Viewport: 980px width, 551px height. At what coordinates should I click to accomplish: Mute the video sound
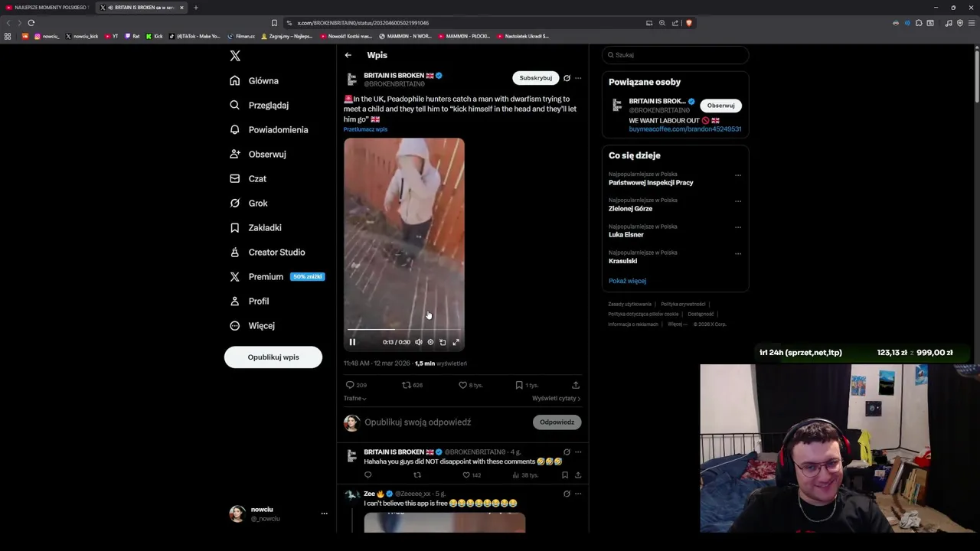tap(419, 342)
